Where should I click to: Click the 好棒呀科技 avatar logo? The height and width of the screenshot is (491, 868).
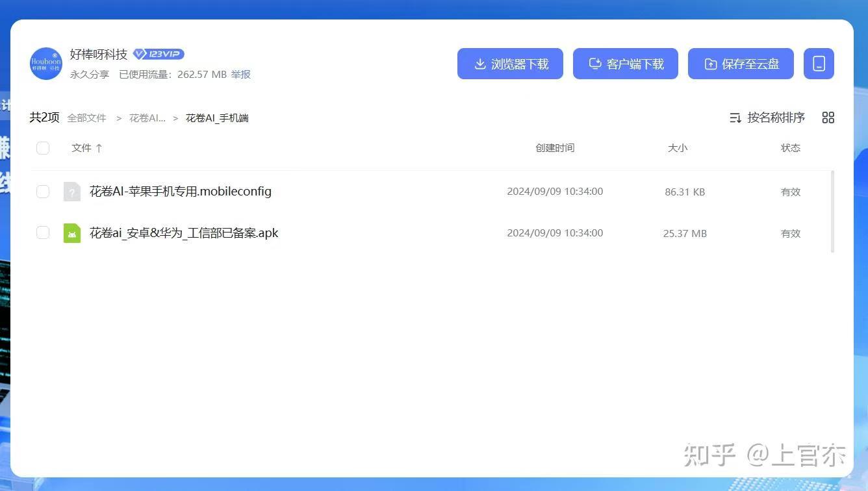pyautogui.click(x=46, y=64)
